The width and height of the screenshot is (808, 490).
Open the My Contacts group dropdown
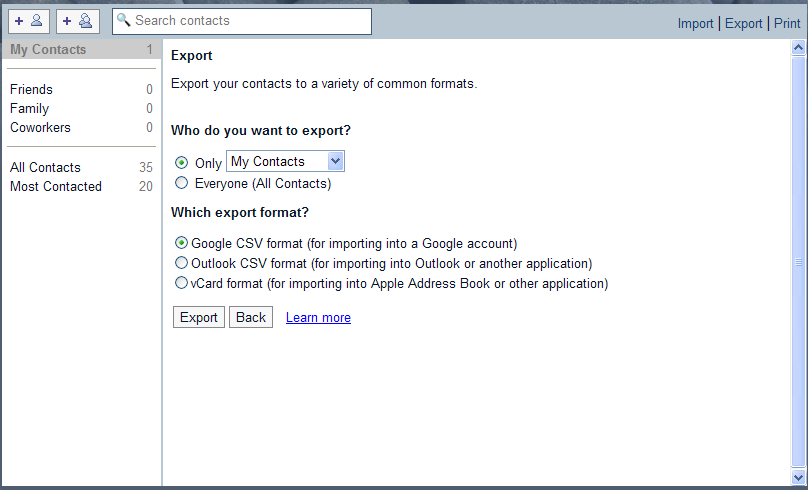pos(285,161)
